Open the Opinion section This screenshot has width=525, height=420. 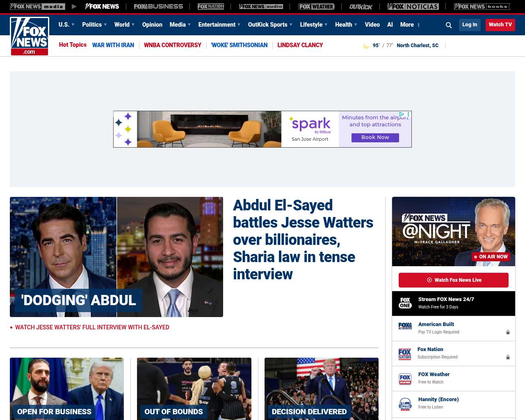(x=152, y=25)
